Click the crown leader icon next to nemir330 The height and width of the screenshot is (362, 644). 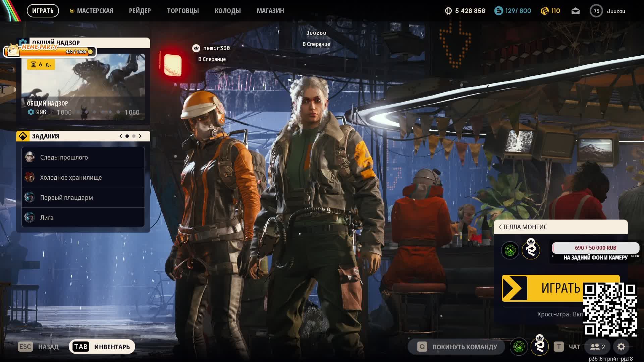196,48
